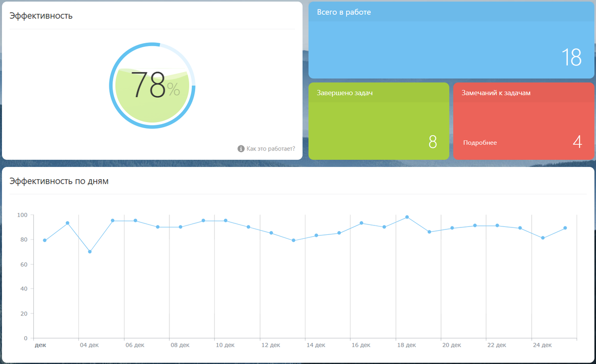Click the 40 label on the vertical axis
Viewport: 596px width, 364px height.
pyautogui.click(x=24, y=289)
